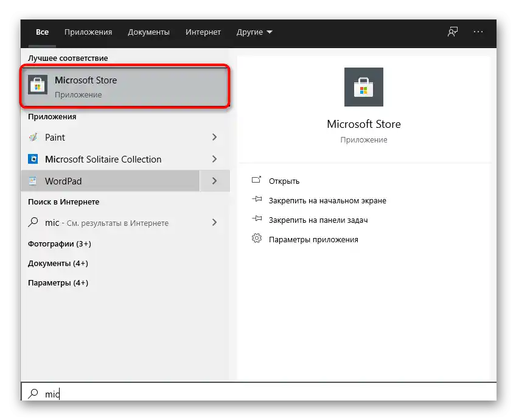Expand the WordPad result arrow
The image size is (516, 420).
(215, 181)
